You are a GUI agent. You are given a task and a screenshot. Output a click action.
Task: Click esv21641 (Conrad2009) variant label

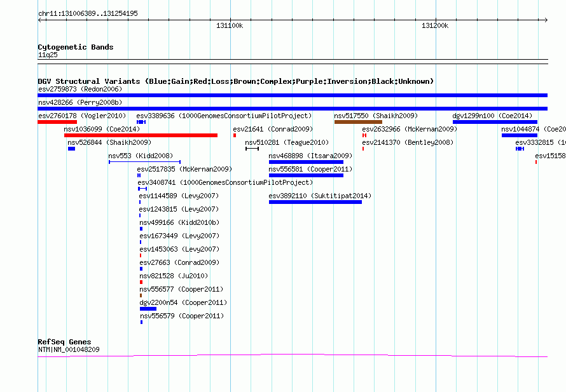pos(273,129)
